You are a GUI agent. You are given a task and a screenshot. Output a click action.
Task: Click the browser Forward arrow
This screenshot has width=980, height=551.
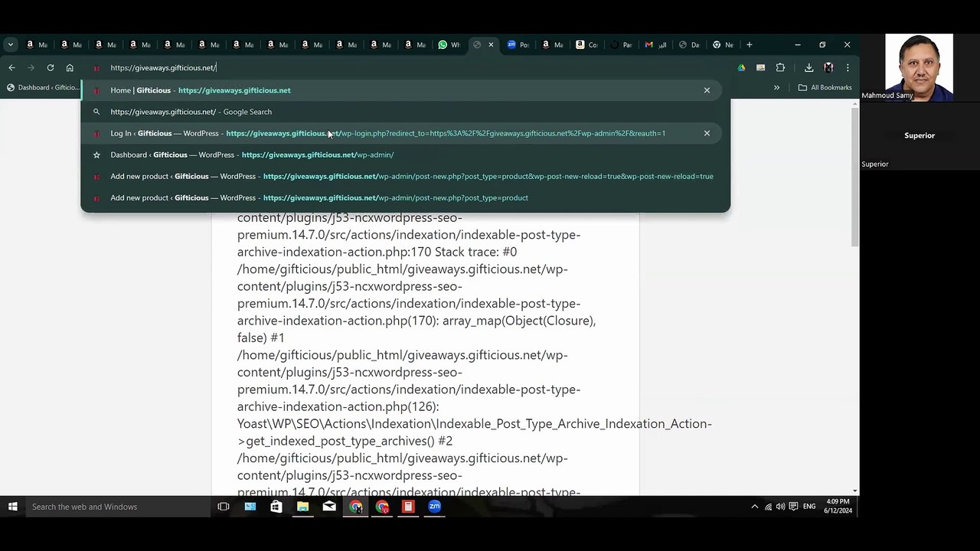point(31,67)
